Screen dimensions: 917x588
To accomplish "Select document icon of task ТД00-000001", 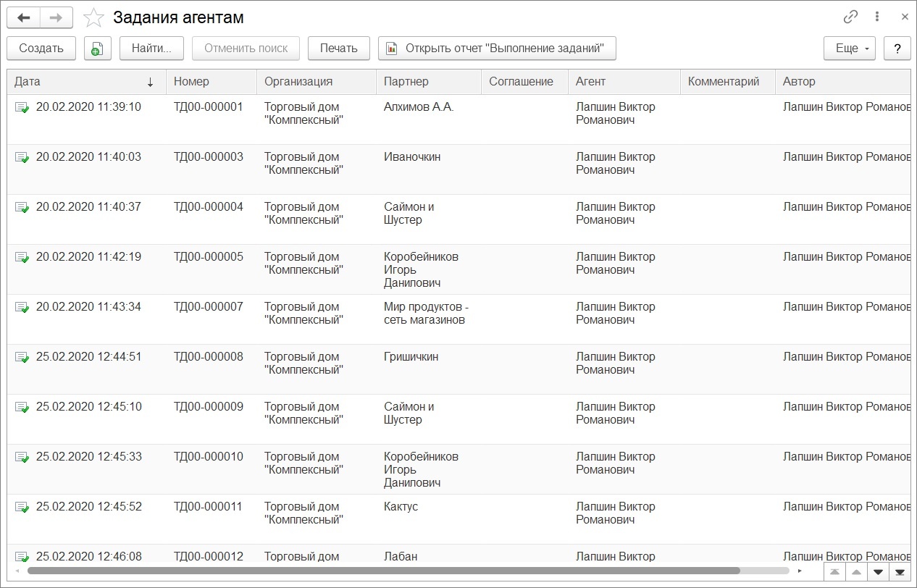I will tap(22, 107).
